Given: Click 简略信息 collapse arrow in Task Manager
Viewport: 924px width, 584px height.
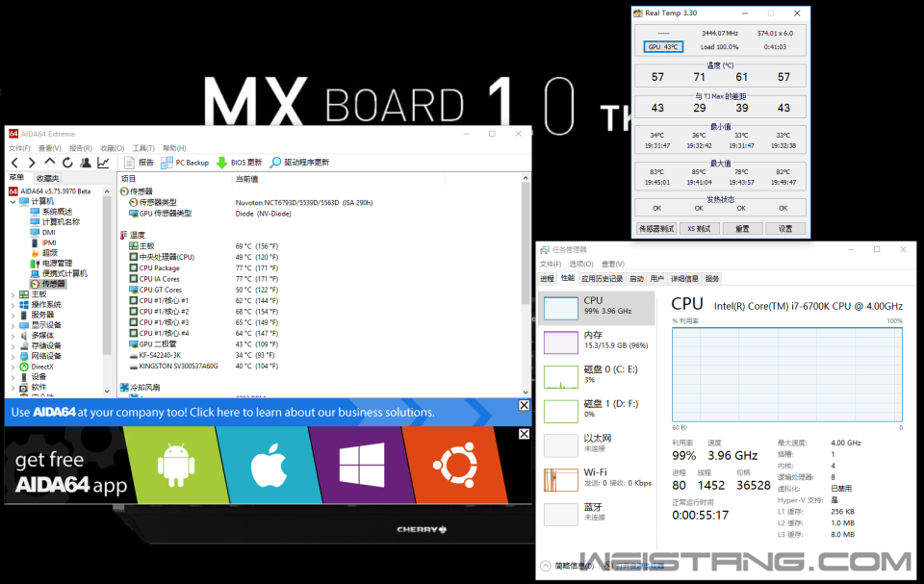Looking at the screenshot, I should 546,566.
